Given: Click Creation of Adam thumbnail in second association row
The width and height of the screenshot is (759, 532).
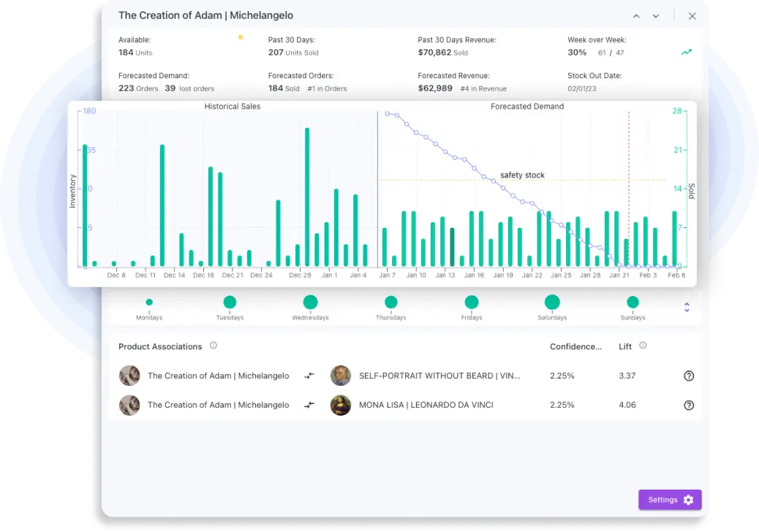Looking at the screenshot, I should point(129,406).
